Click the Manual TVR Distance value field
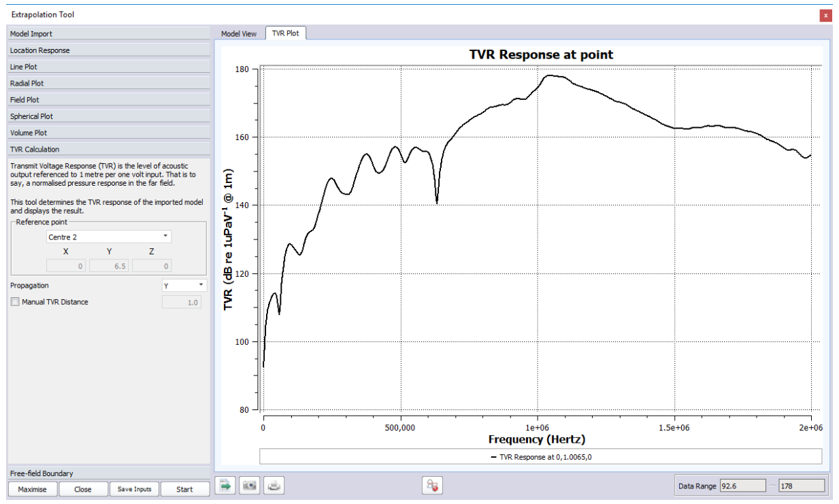 coord(181,302)
